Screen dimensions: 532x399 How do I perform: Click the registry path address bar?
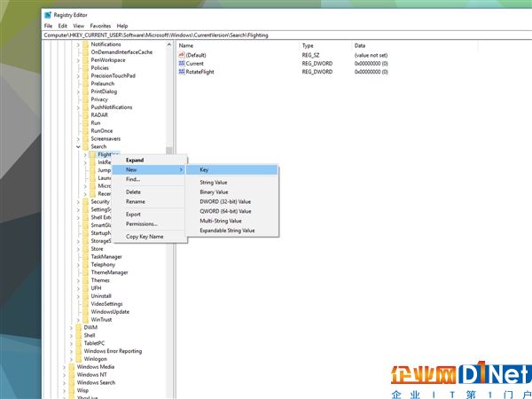[286, 35]
